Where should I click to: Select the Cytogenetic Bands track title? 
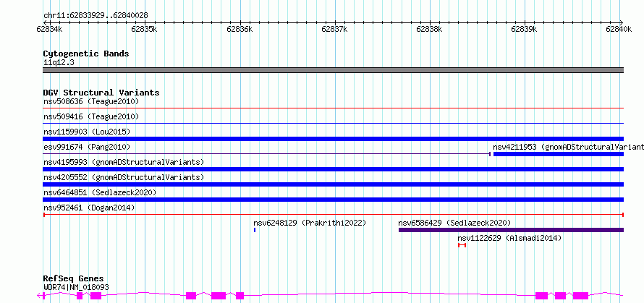coord(86,54)
